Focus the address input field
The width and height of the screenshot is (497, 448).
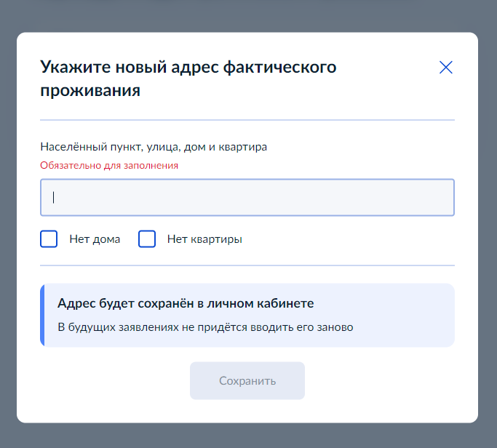click(x=247, y=197)
